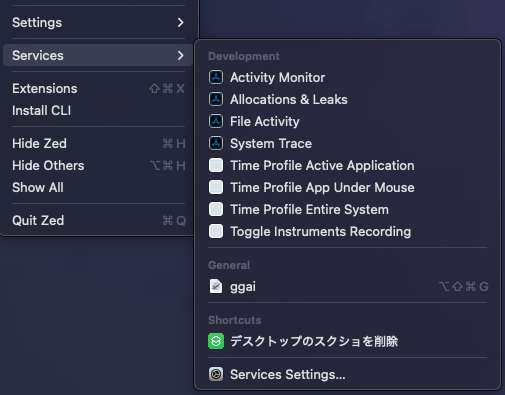Click the Toggle Instruments Recording icon

coord(216,231)
